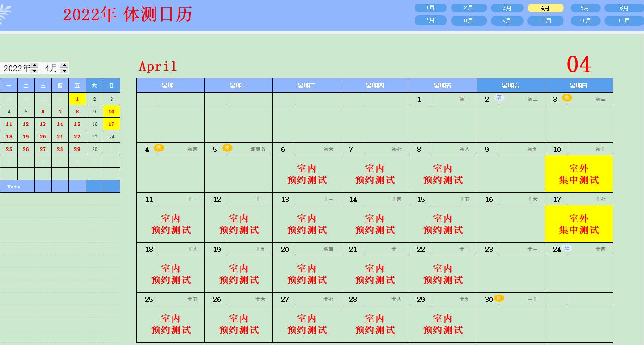
Task: Select yellow date 17 in the mini calendar
Action: coord(111,124)
